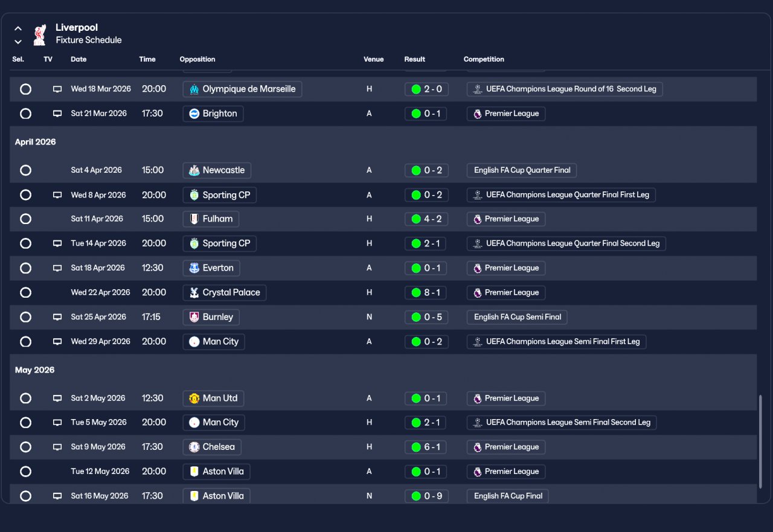Click the green result dot for Burnley match
This screenshot has width=773, height=532.
point(416,317)
